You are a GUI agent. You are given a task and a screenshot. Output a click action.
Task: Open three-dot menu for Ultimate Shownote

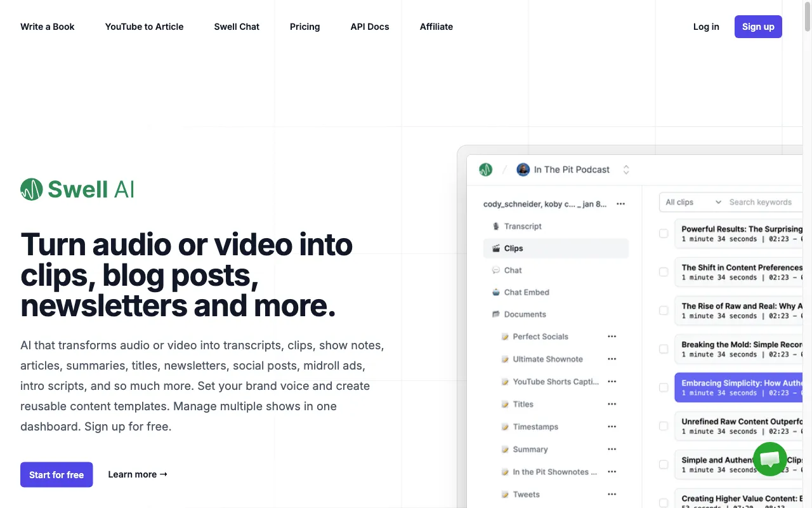point(612,359)
